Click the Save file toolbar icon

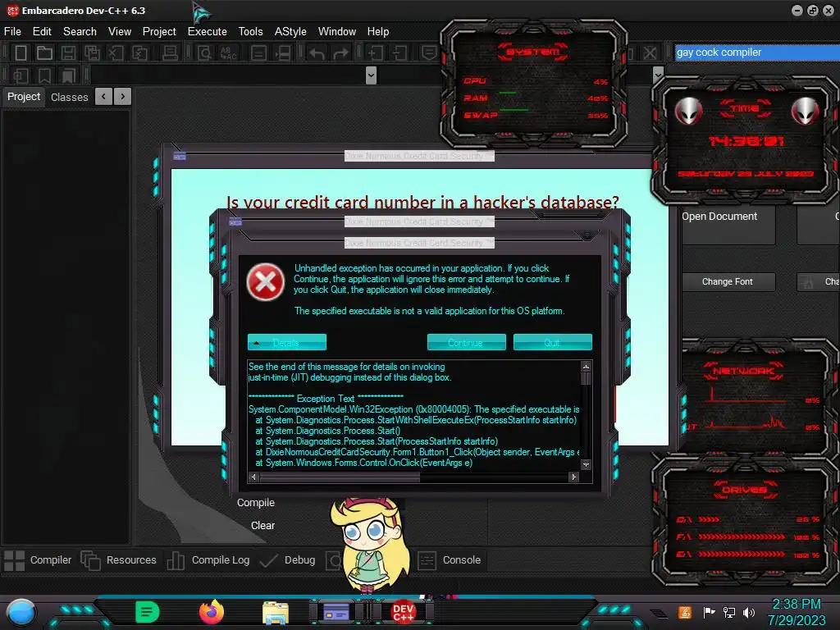point(68,52)
